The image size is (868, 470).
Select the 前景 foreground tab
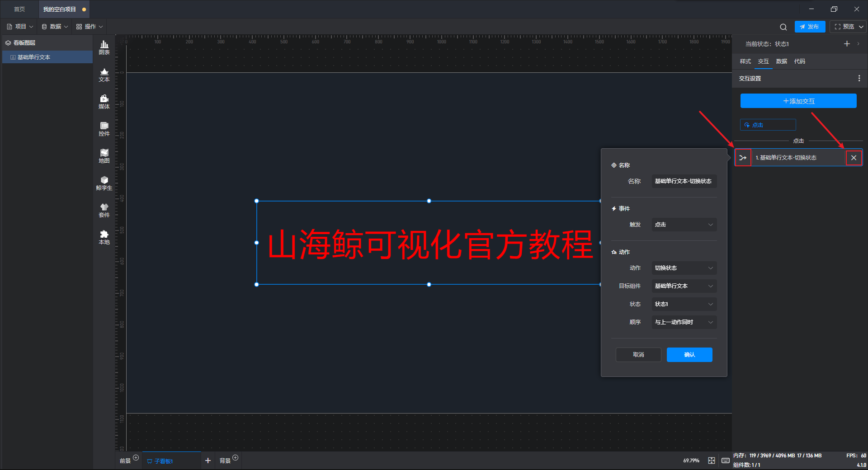(x=125, y=461)
